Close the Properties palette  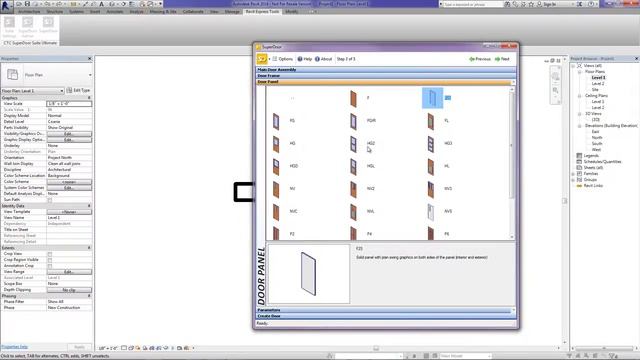(x=90, y=59)
